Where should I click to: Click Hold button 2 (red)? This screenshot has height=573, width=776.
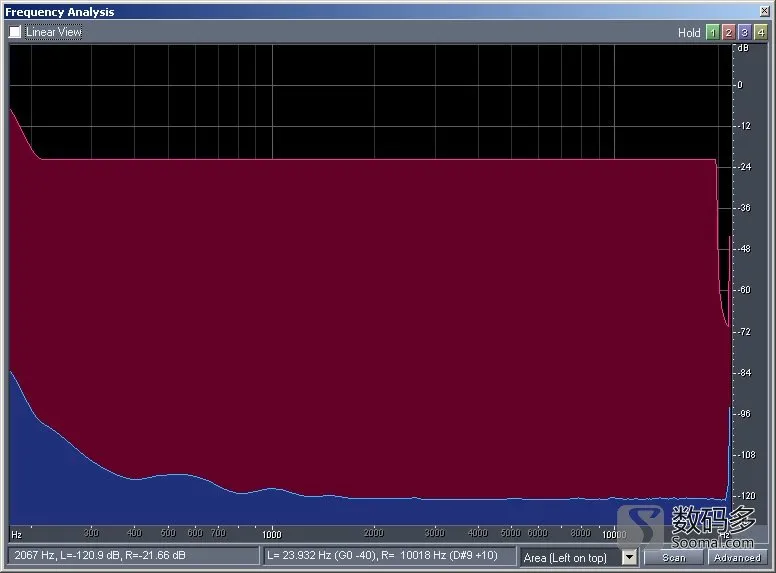tap(728, 33)
